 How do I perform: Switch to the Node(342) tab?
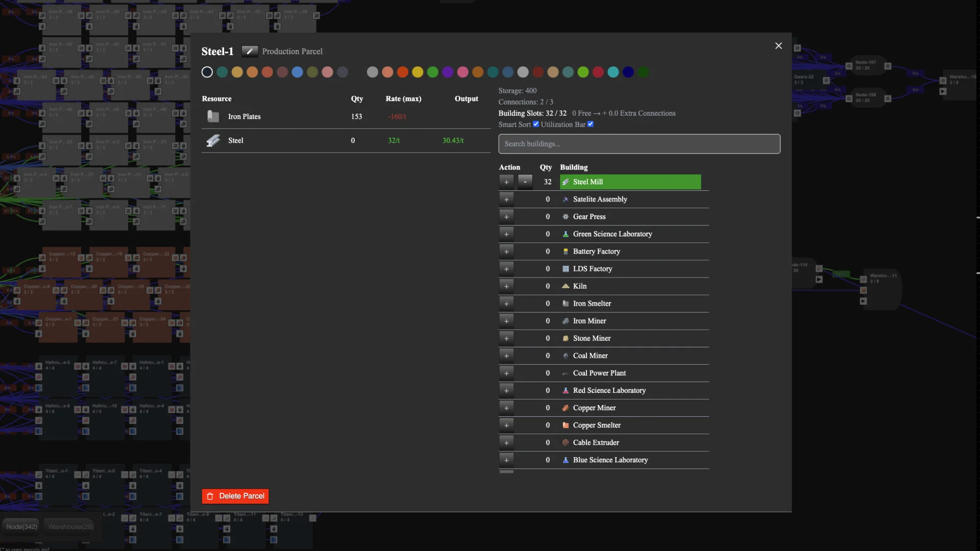(21, 526)
